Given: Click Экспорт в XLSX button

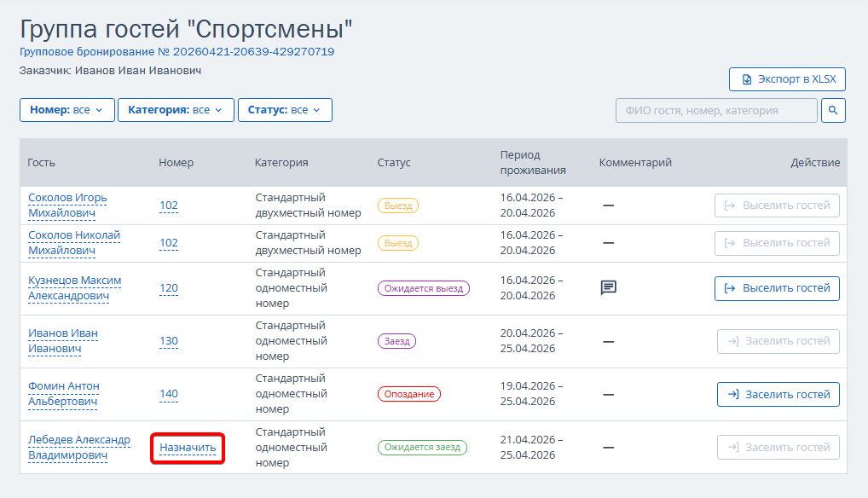Looking at the screenshot, I should (787, 79).
